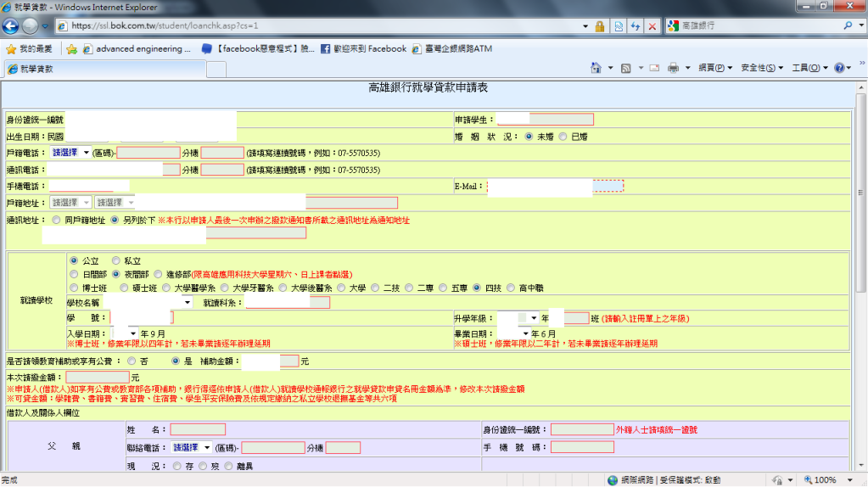This screenshot has width=868, height=487.
Task: Select 日間部 radio button
Action: pos(74,275)
